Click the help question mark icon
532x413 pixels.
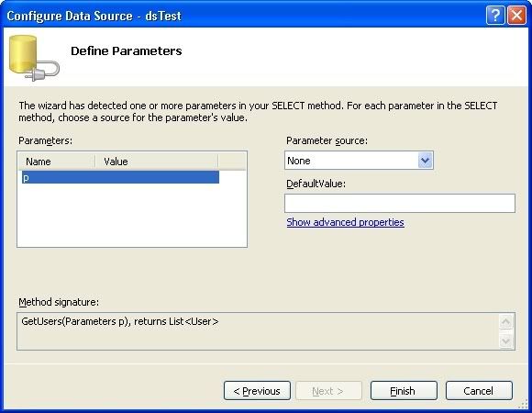[495, 16]
